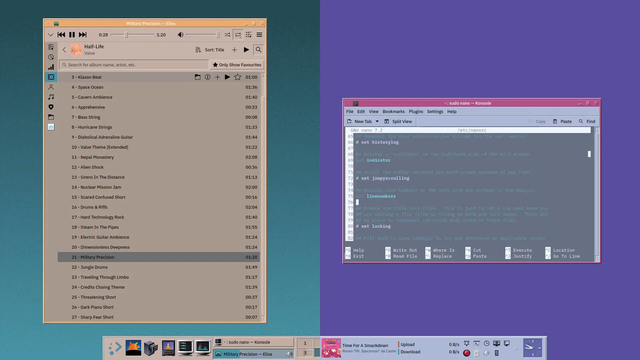Select track 11 - Nepal Monastery
The width and height of the screenshot is (640, 360).
coord(158,157)
